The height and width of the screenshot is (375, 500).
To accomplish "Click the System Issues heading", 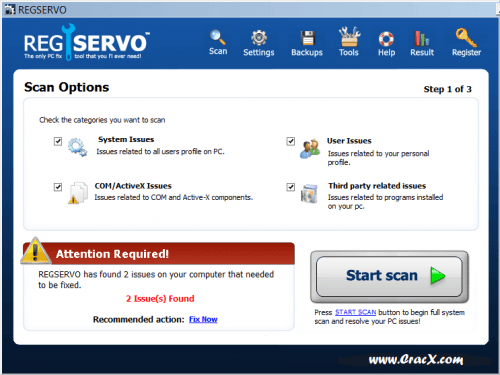I will 126,139.
